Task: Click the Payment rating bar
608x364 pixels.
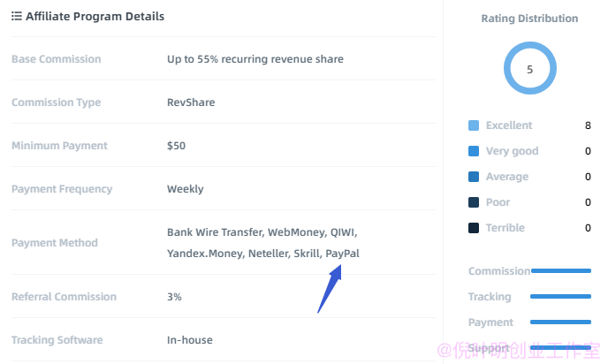Action: click(560, 322)
